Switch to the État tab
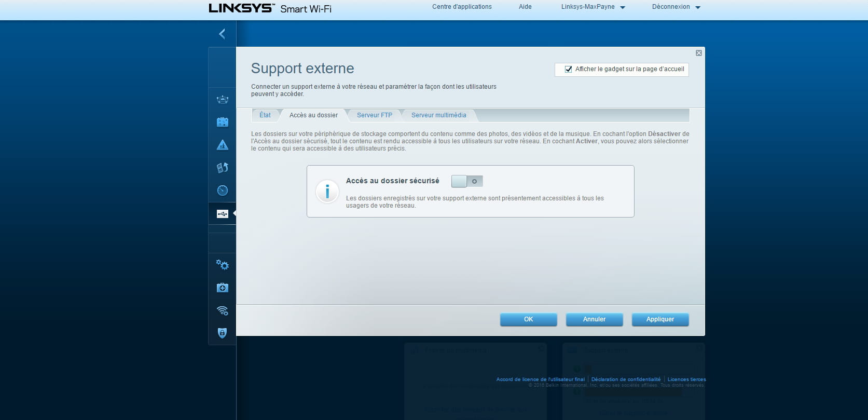This screenshot has height=420, width=868. coord(265,115)
